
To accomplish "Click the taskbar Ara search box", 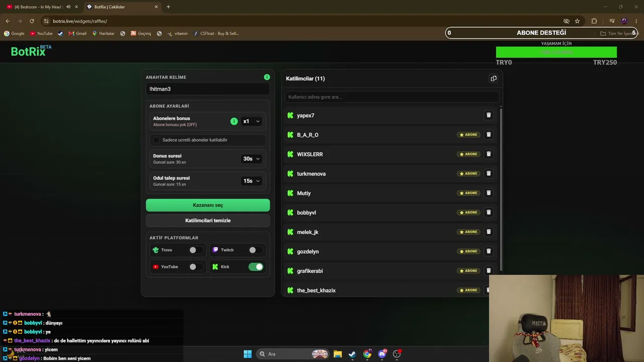I will [x=293, y=354].
